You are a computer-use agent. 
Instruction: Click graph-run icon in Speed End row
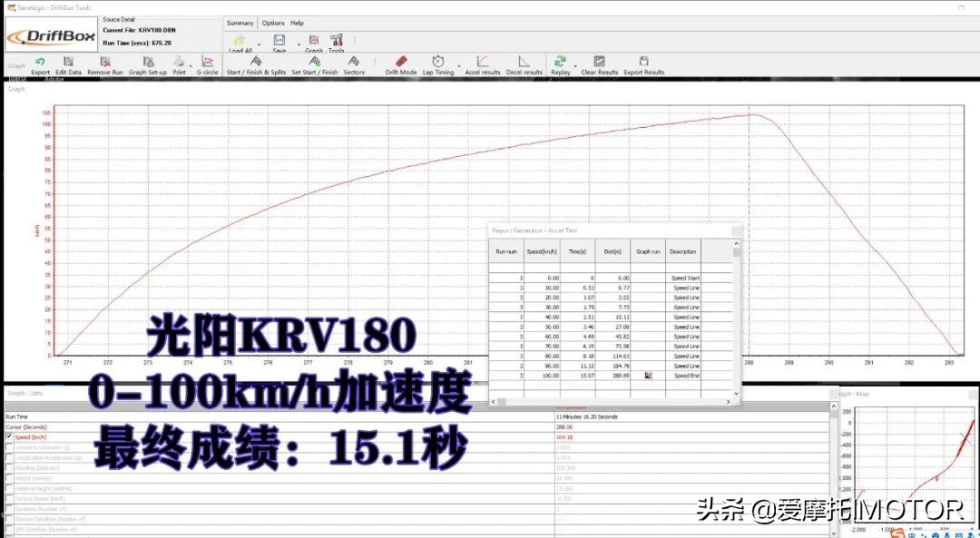648,376
